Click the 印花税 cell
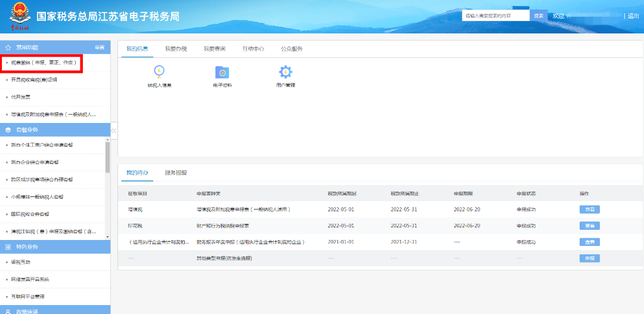 coord(135,226)
